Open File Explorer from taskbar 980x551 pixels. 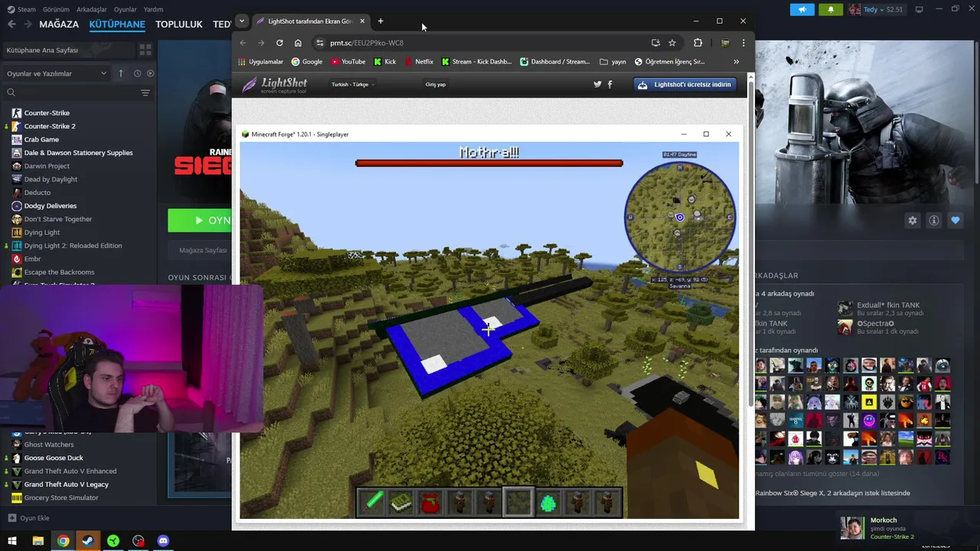[38, 541]
